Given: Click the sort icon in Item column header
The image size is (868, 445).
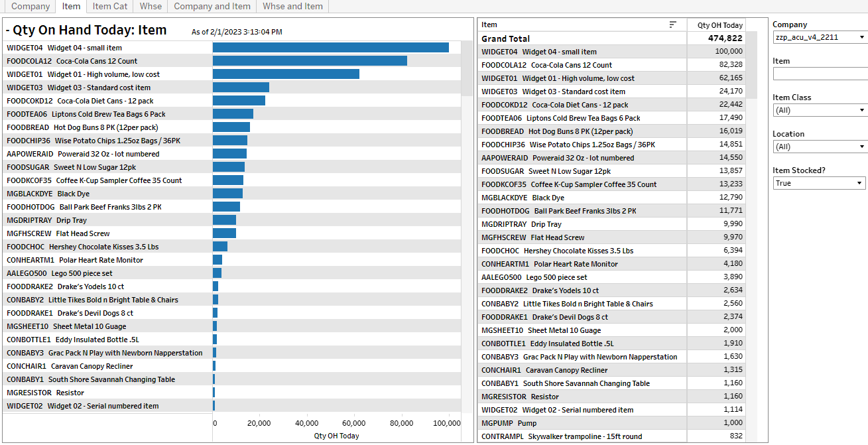Looking at the screenshot, I should [x=673, y=25].
